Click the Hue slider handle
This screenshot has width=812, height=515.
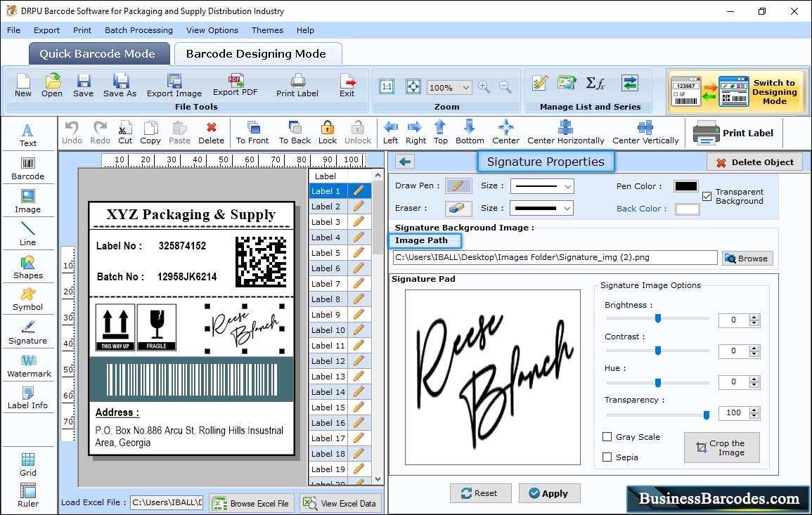(x=657, y=383)
